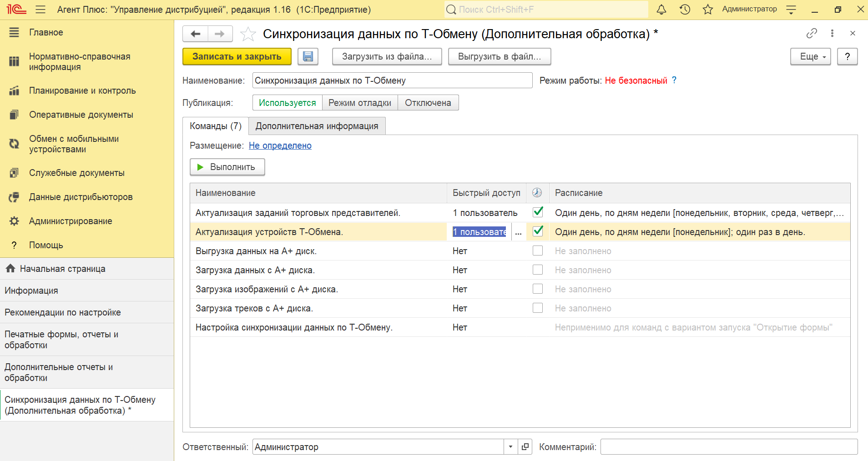The width and height of the screenshot is (868, 461).
Task: Set publication to Режим отладки
Action: click(360, 103)
